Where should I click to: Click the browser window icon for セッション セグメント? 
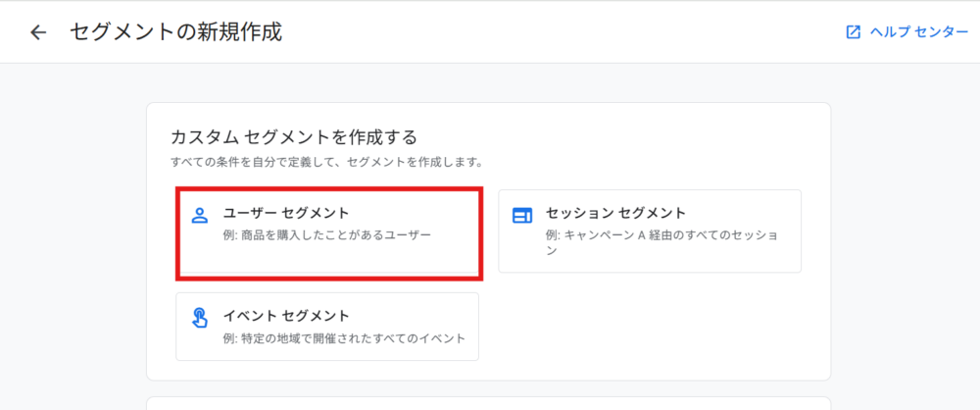tap(522, 216)
